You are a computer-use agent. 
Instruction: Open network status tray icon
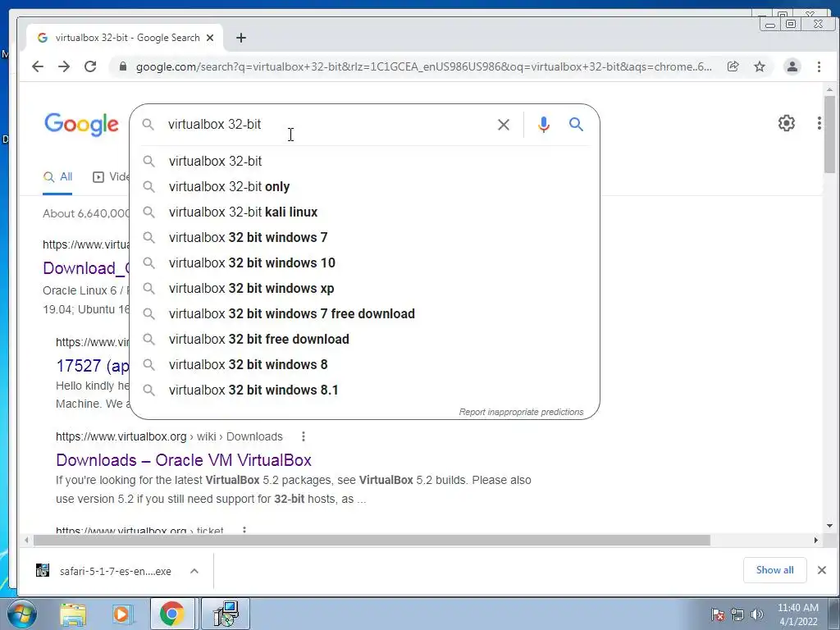click(x=737, y=614)
